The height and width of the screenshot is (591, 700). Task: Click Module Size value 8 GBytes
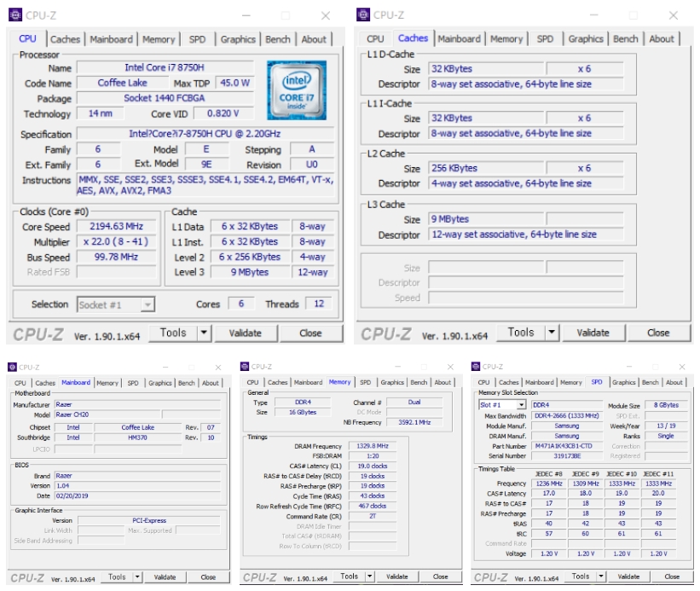pyautogui.click(x=666, y=405)
